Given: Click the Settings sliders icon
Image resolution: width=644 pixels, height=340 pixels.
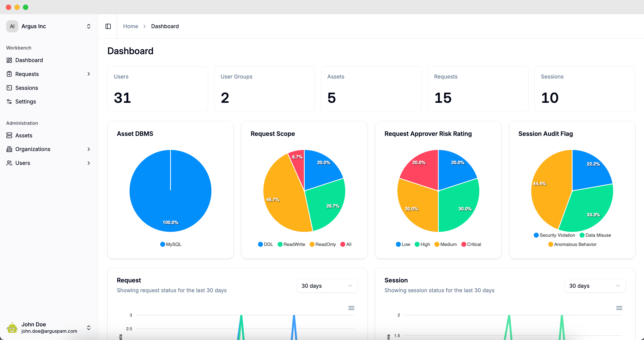Looking at the screenshot, I should coord(9,102).
